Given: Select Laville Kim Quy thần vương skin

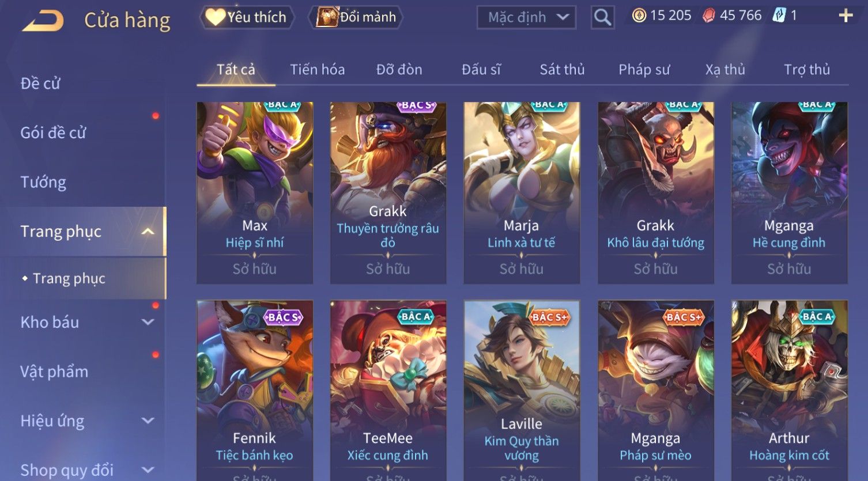Looking at the screenshot, I should click(522, 391).
